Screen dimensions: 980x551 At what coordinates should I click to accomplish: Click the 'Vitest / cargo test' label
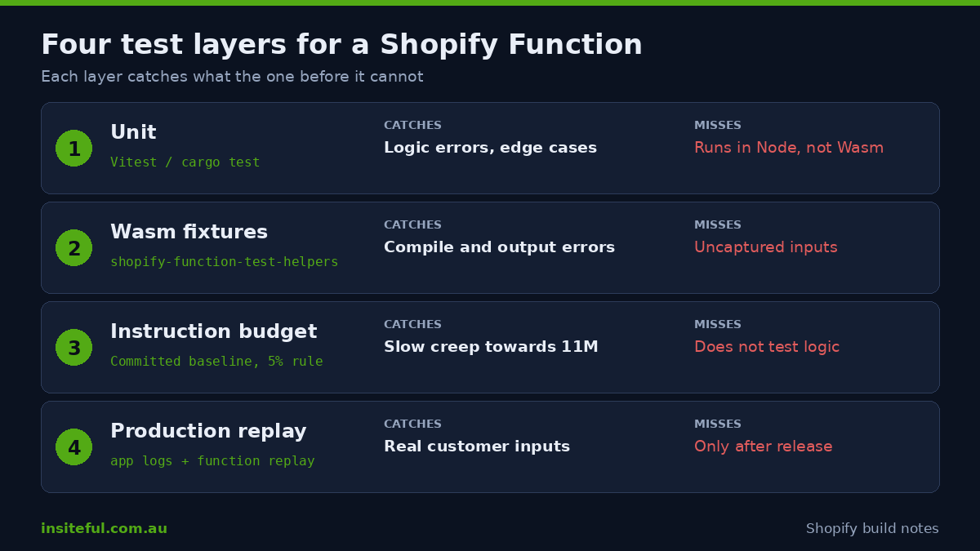pos(185,162)
